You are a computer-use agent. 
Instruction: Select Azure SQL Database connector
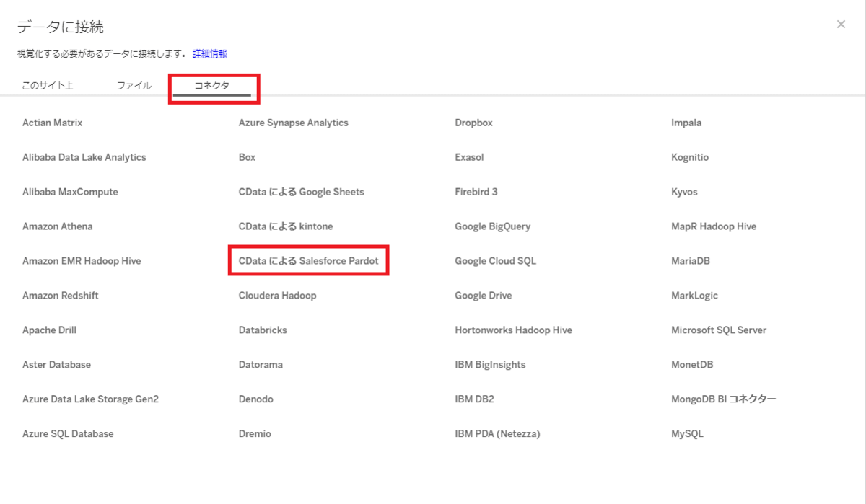[x=68, y=434]
